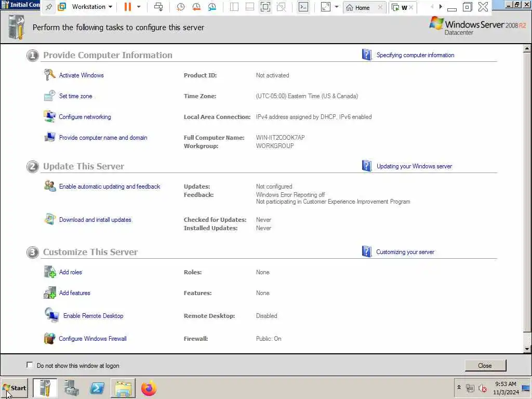Screen dimensions: 532x399
Task: Click the scrollbar up arrow
Action: [x=527, y=49]
